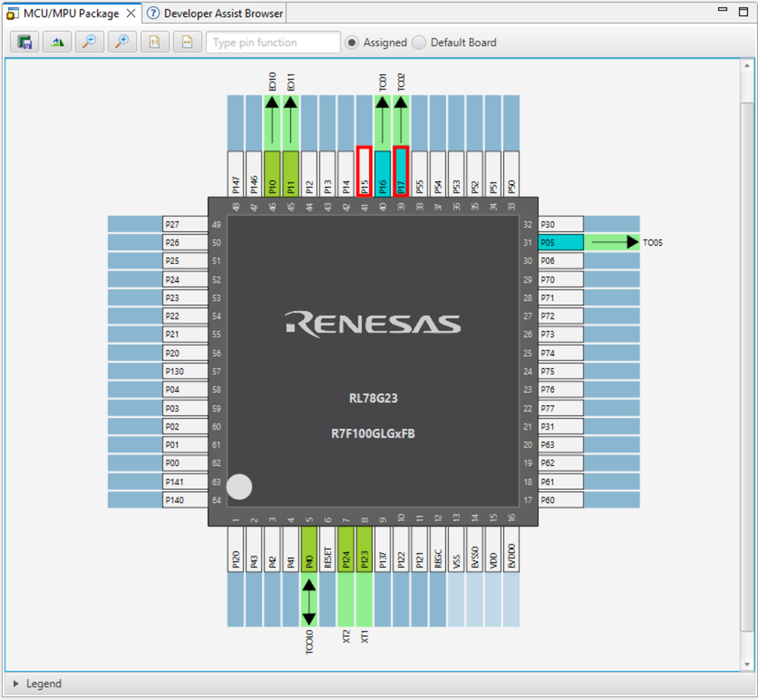Select pin P05 on the chip
This screenshot has width=758, height=700.
[x=561, y=242]
